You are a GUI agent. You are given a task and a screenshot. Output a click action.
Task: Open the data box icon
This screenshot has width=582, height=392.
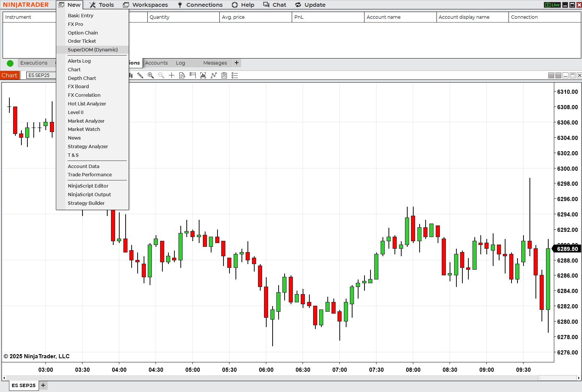[x=182, y=75]
